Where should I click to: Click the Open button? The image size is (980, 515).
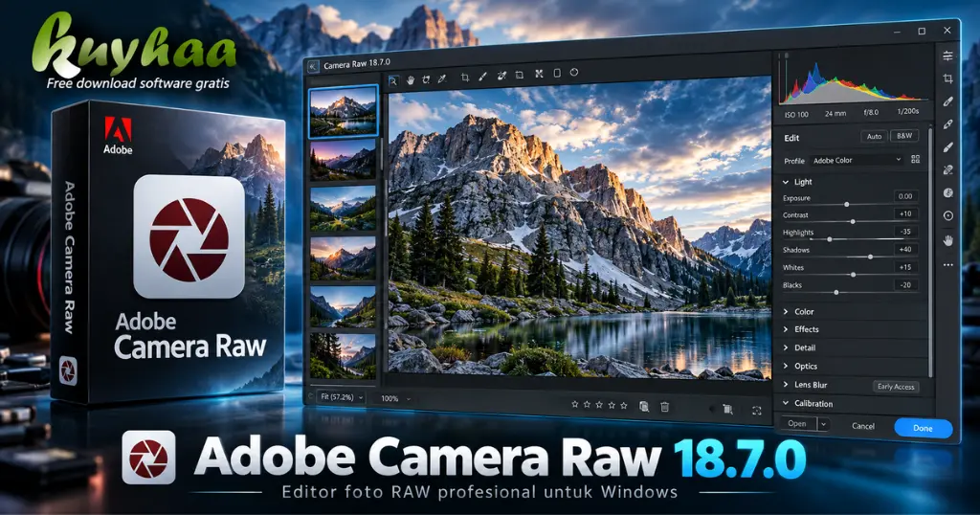click(797, 424)
